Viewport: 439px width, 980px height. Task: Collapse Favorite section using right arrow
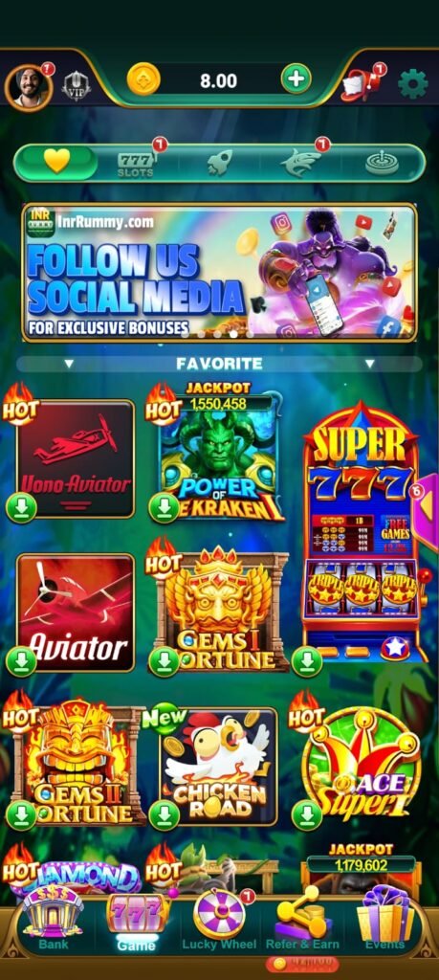click(370, 364)
